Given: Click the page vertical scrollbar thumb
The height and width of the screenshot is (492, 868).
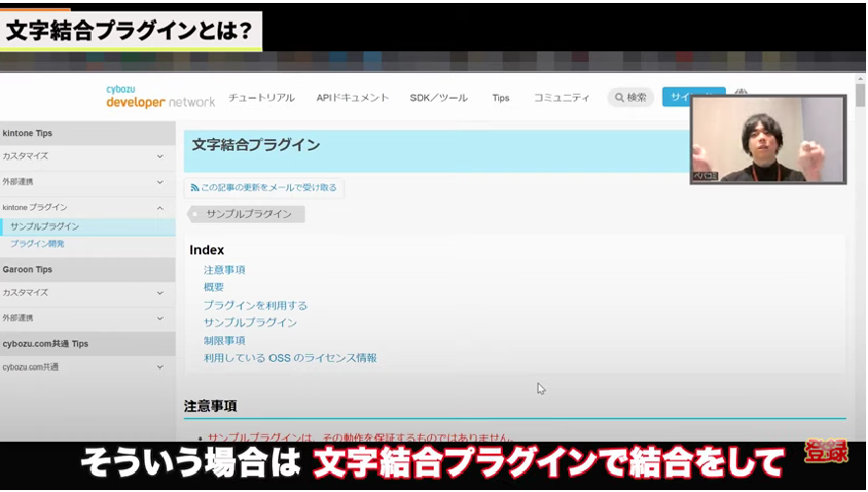Looking at the screenshot, I should click(860, 96).
